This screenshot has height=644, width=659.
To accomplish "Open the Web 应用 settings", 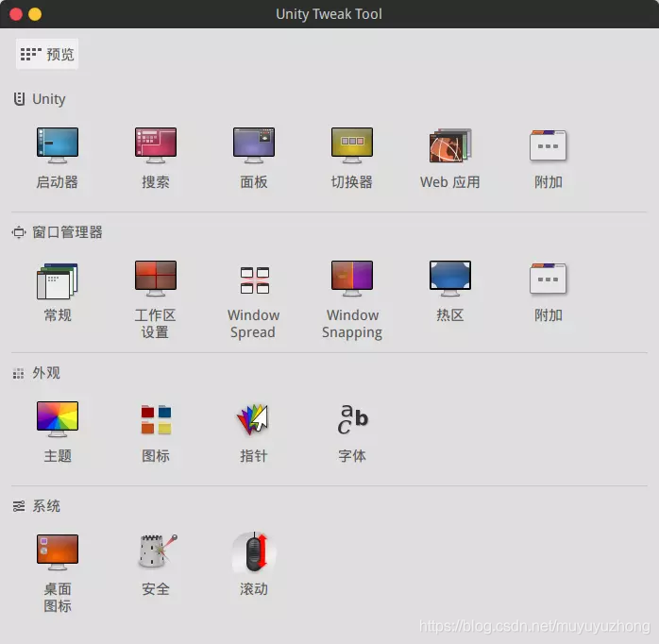I will click(450, 158).
